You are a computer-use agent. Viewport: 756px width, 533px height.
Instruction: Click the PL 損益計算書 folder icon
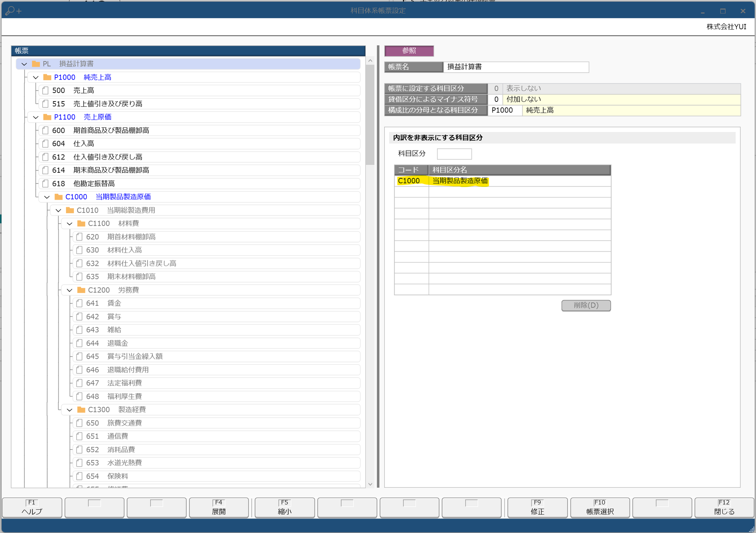point(36,64)
